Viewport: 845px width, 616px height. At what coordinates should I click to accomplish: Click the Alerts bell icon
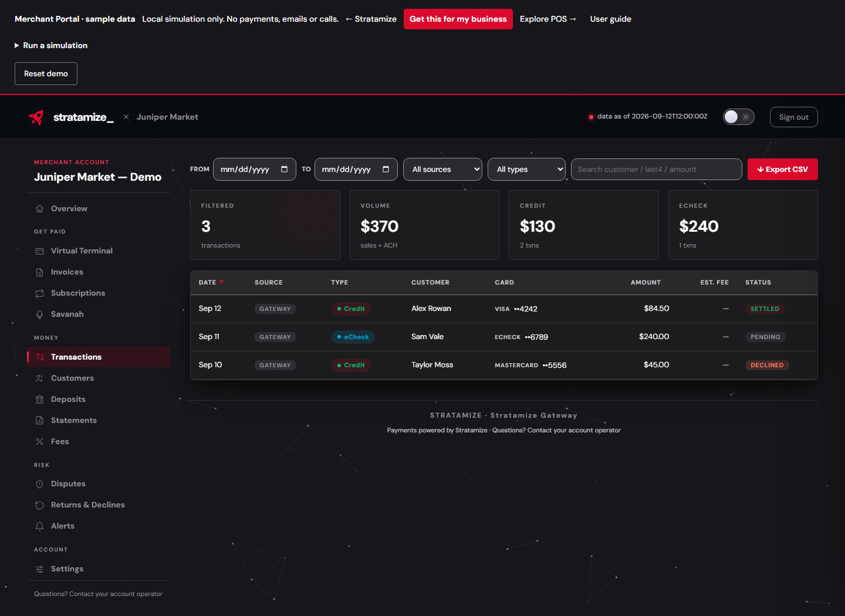40,526
